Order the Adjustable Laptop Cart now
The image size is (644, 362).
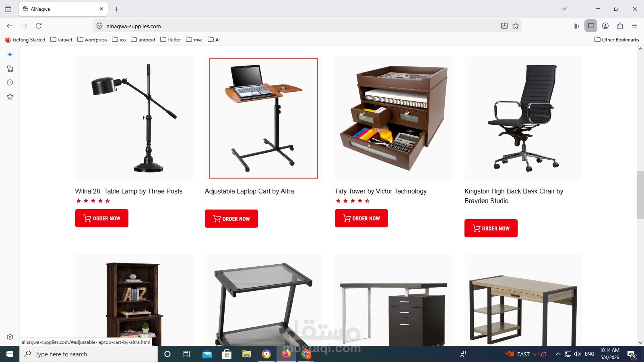click(231, 218)
